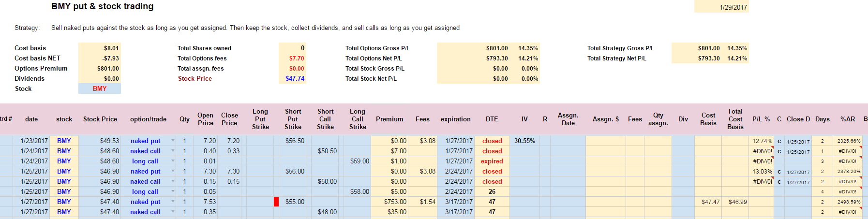Select the Total Shares owned value 0

(292, 48)
